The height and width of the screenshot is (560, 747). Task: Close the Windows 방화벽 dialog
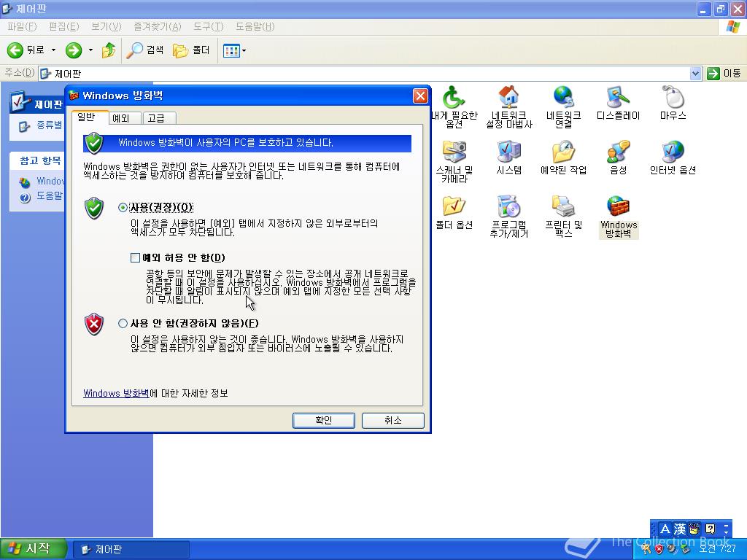[x=420, y=96]
